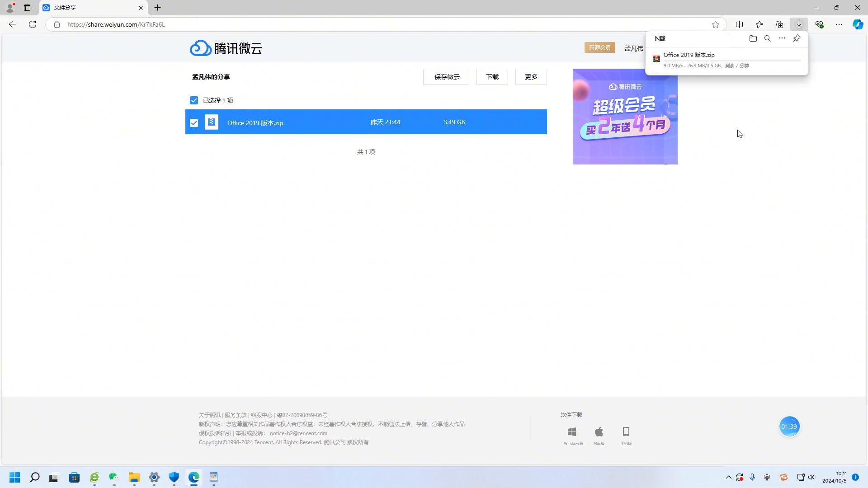Click 保存微云 button
868x488 pixels.
coord(446,77)
